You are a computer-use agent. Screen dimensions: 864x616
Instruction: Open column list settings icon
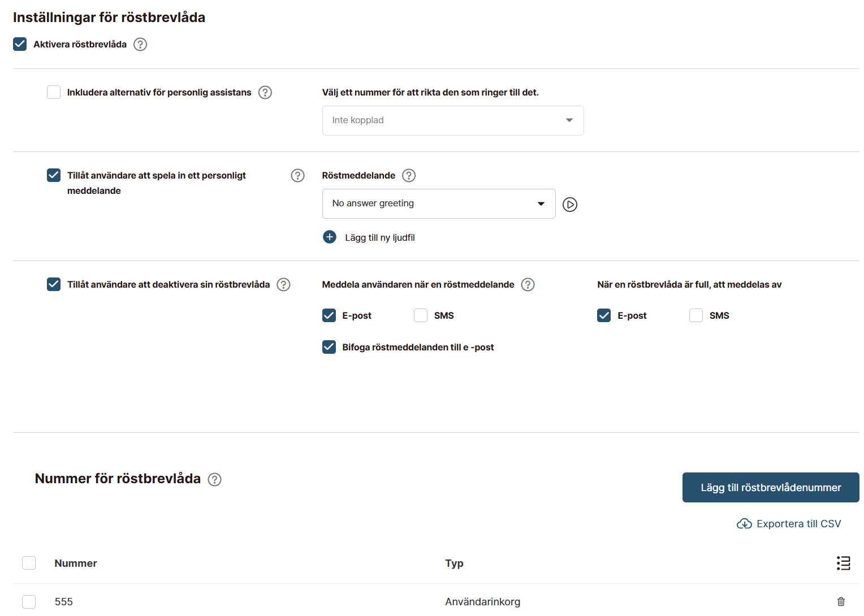[843, 563]
